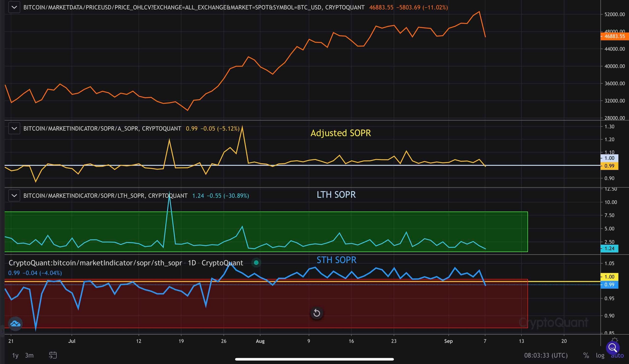
Task: Select the 3m time range
Action: [29, 355]
